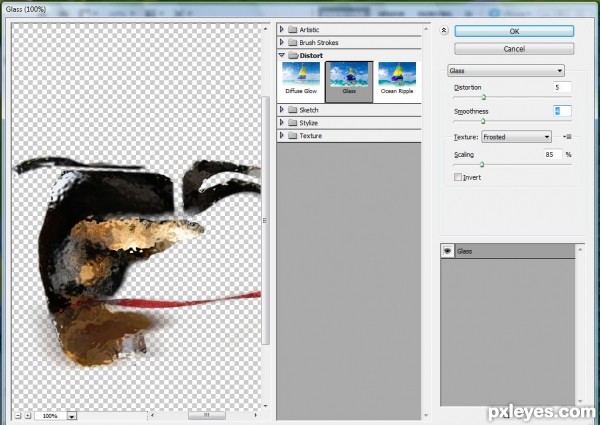Image resolution: width=600 pixels, height=425 pixels.
Task: Adjust the Distortion slider handle
Action: 483,97
